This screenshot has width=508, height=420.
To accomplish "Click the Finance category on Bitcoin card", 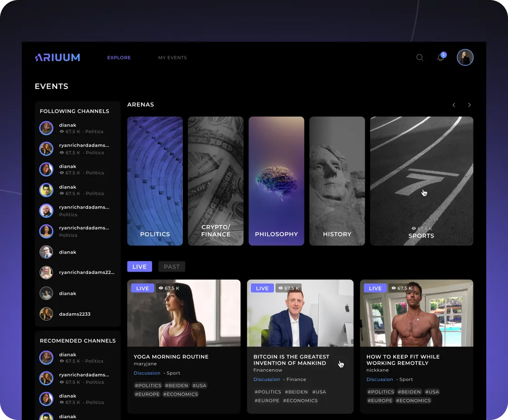I will click(296, 379).
